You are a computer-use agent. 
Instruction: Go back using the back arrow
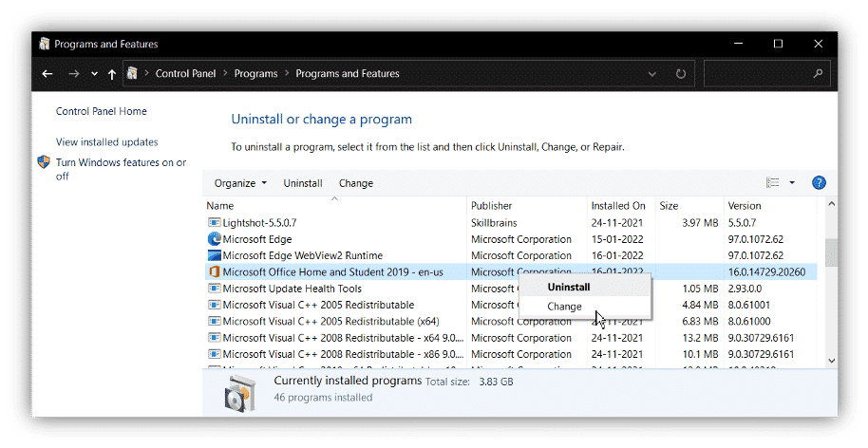point(47,74)
